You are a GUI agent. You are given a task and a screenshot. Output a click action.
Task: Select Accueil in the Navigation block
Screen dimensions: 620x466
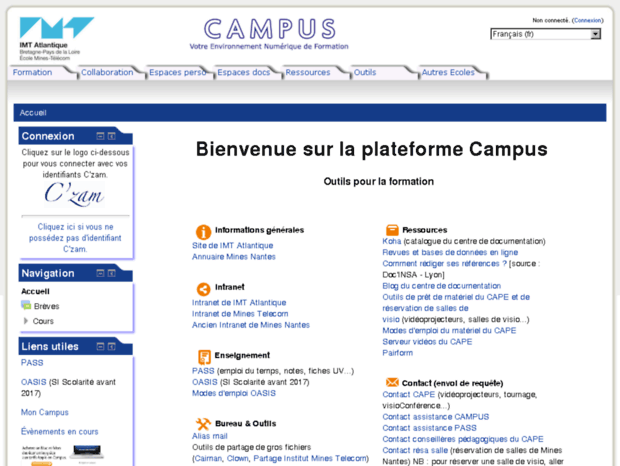point(35,291)
